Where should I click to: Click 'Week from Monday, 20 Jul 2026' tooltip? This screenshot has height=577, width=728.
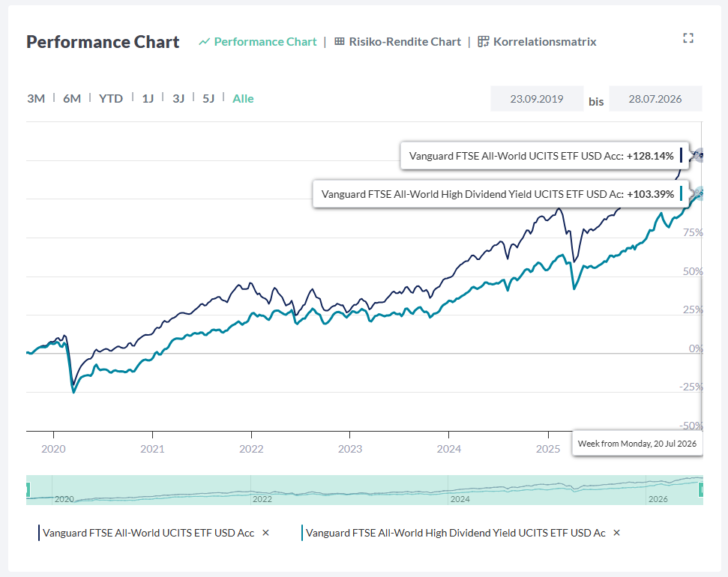coord(637,444)
